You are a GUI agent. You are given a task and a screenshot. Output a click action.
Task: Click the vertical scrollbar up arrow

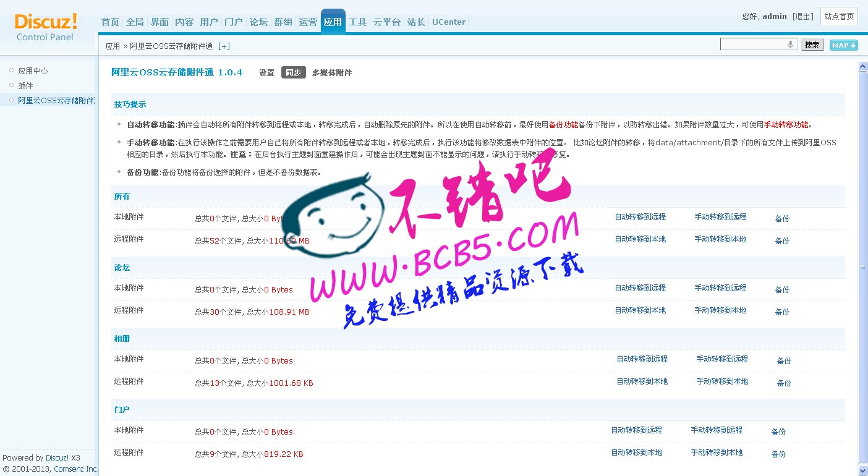863,67
